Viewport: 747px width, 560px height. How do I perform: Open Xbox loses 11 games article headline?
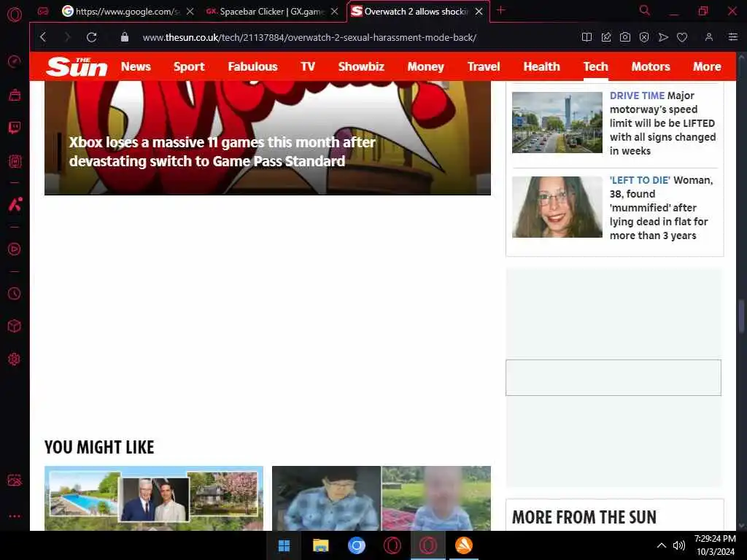222,152
